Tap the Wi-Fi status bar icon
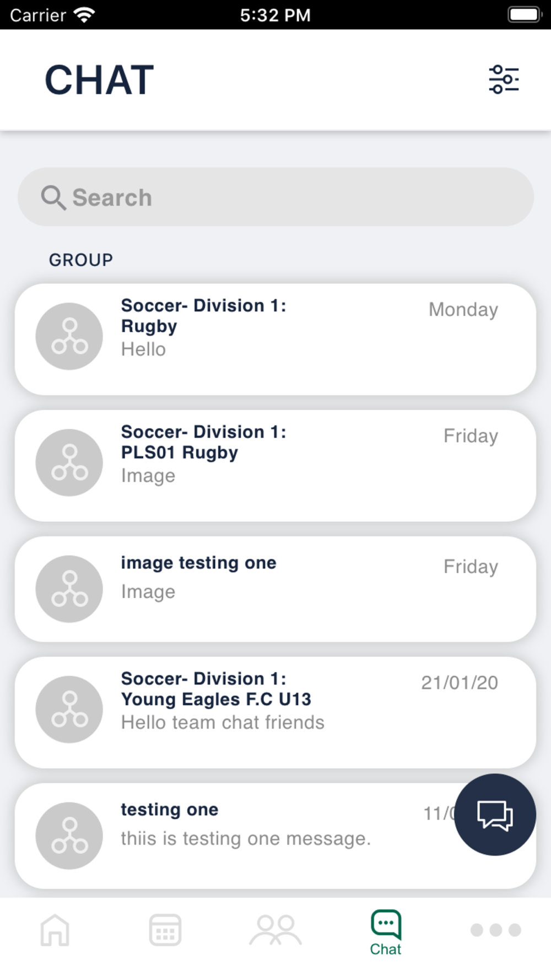 [84, 15]
